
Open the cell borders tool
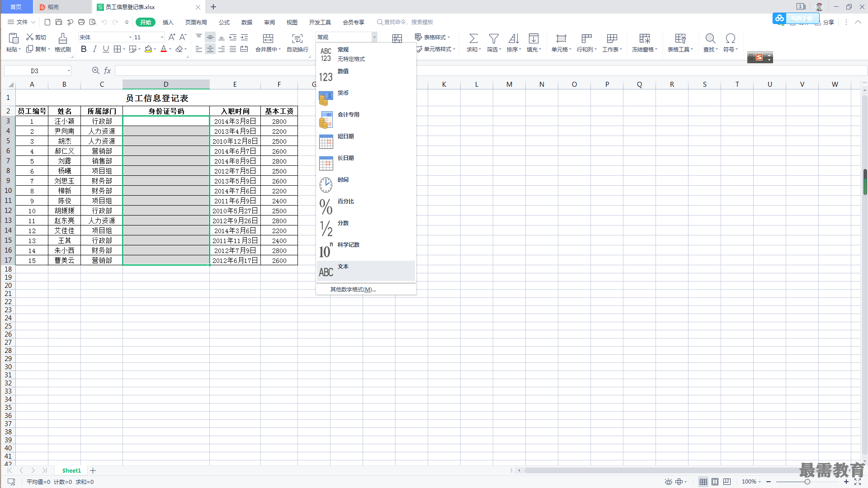(117, 49)
